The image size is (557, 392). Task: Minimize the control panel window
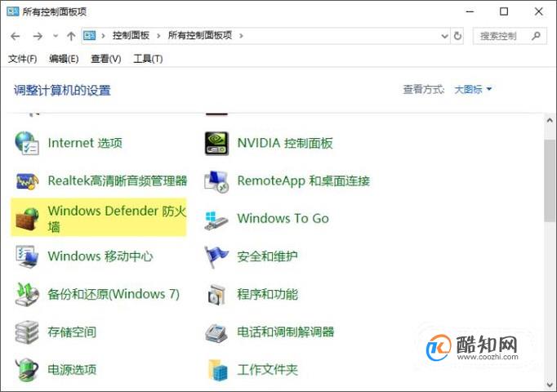click(470, 11)
